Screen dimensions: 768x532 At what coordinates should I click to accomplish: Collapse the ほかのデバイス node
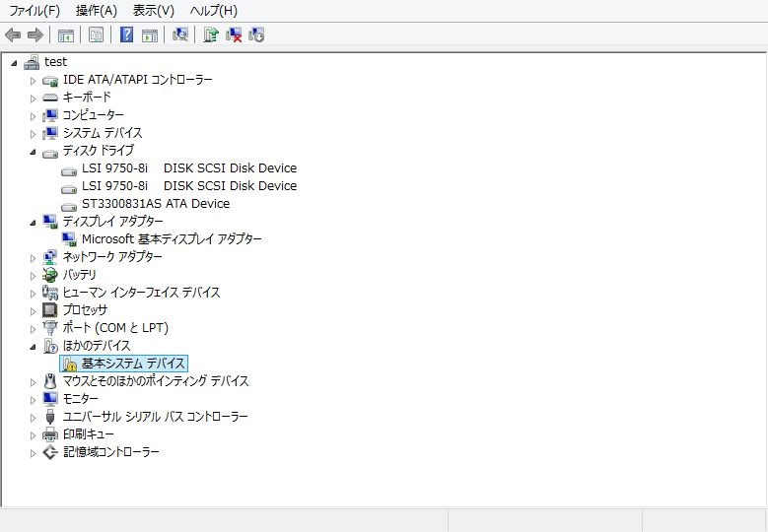[33, 348]
